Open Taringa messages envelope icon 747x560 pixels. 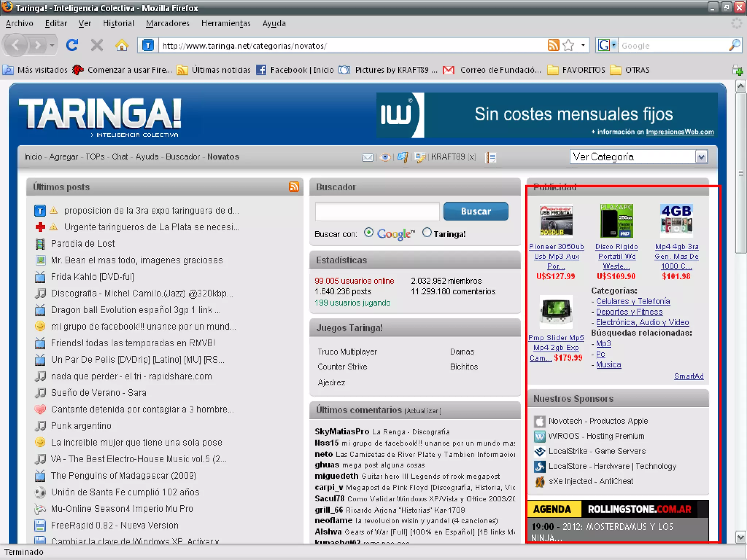367,157
